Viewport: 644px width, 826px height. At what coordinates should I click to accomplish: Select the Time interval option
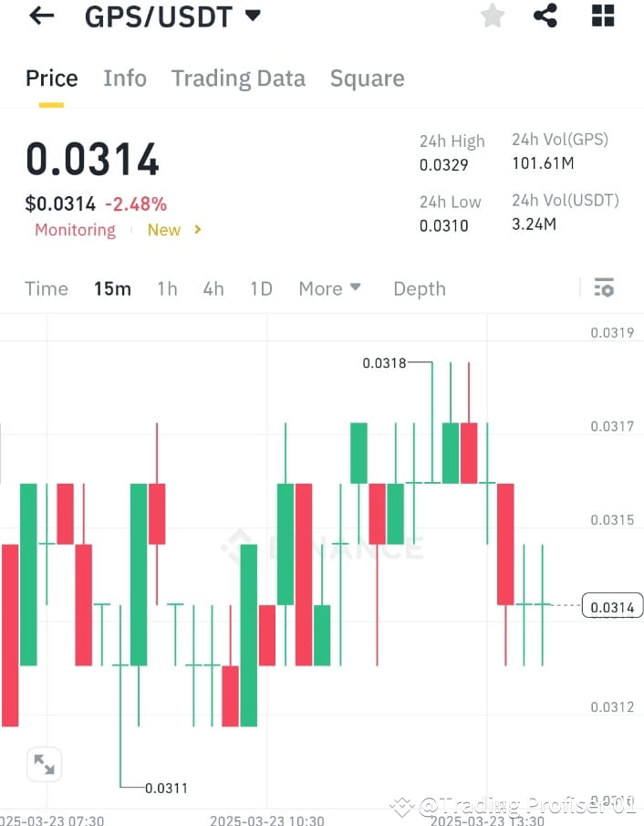[46, 288]
